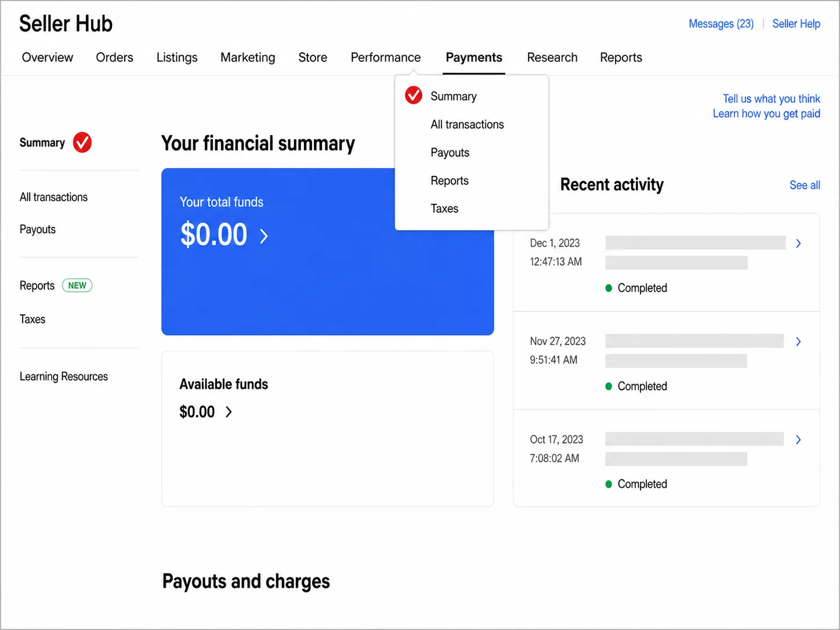This screenshot has width=840, height=630.
Task: Expand the Nov 27, 2023 activity chevron
Action: (798, 341)
